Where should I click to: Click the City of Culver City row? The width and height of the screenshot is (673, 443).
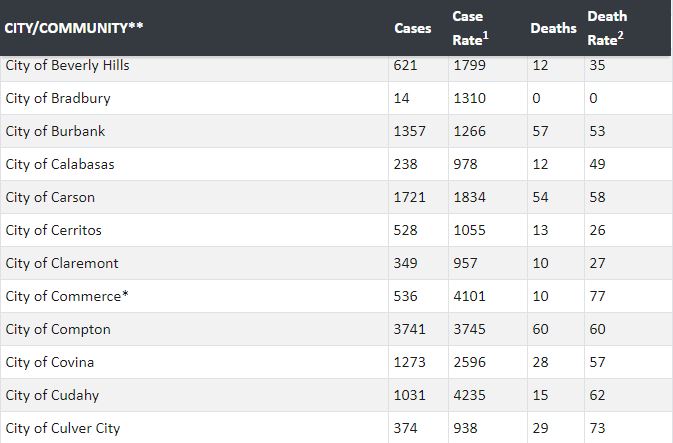[x=62, y=428]
